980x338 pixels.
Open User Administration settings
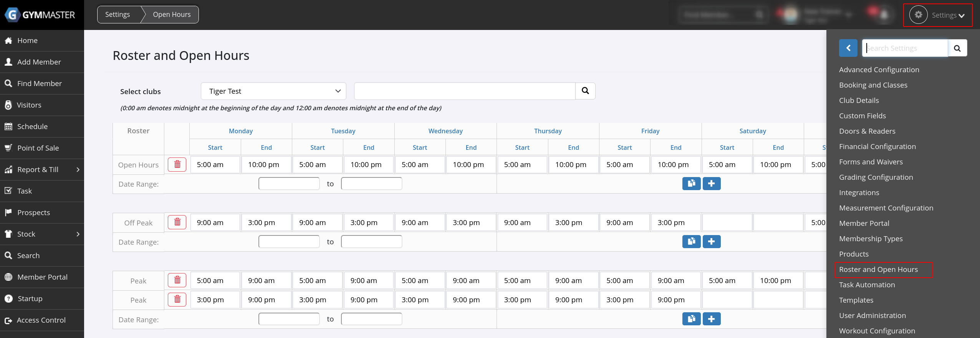click(x=872, y=316)
